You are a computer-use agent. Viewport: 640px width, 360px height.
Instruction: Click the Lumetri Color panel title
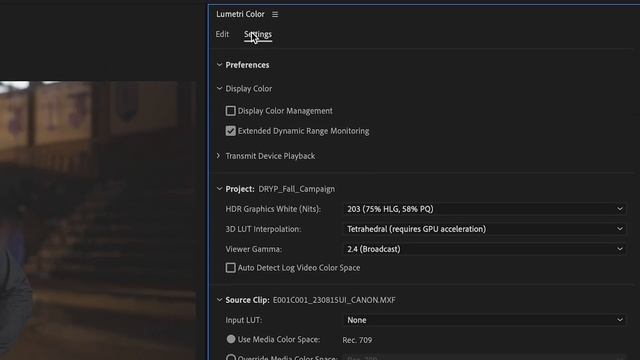[x=240, y=14]
